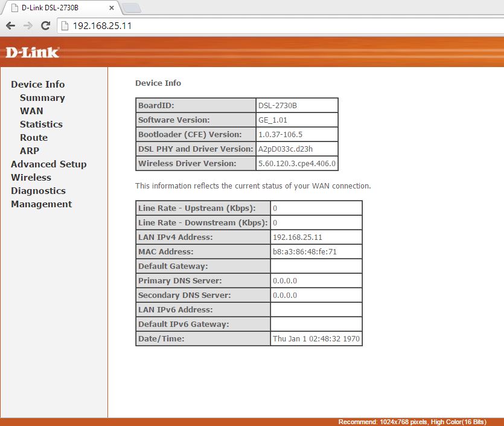Click the MAC Address label
Screen dimensions: 504x426
tap(166, 251)
